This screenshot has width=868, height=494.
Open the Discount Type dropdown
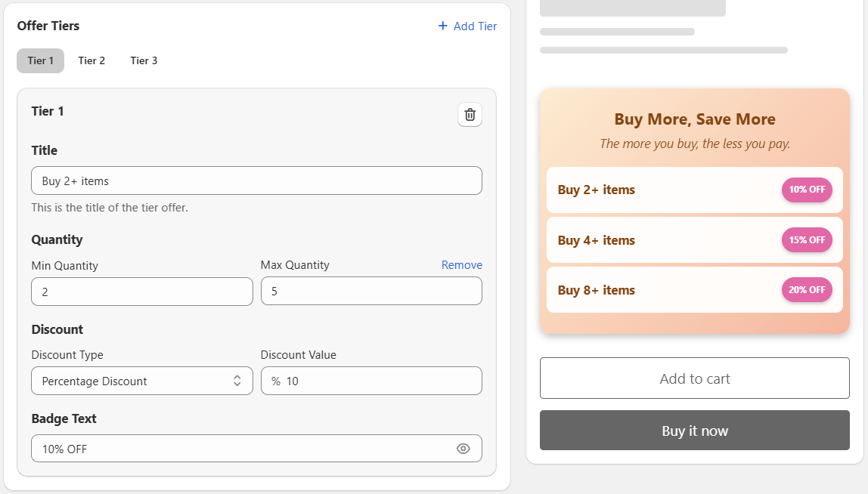click(x=142, y=381)
